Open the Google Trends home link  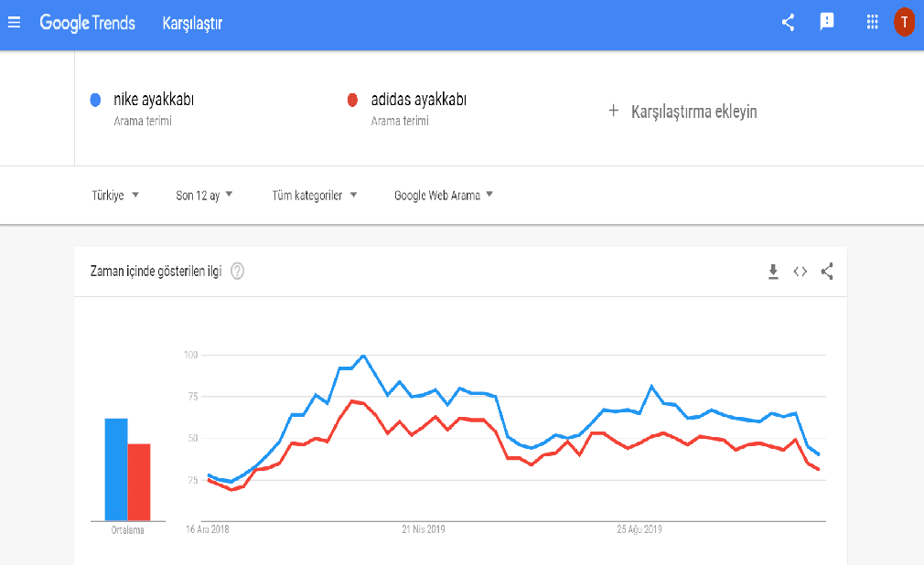(87, 22)
